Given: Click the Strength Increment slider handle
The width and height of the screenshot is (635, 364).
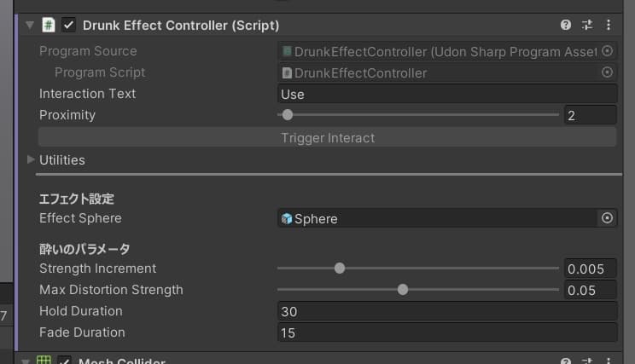Looking at the screenshot, I should (x=340, y=269).
